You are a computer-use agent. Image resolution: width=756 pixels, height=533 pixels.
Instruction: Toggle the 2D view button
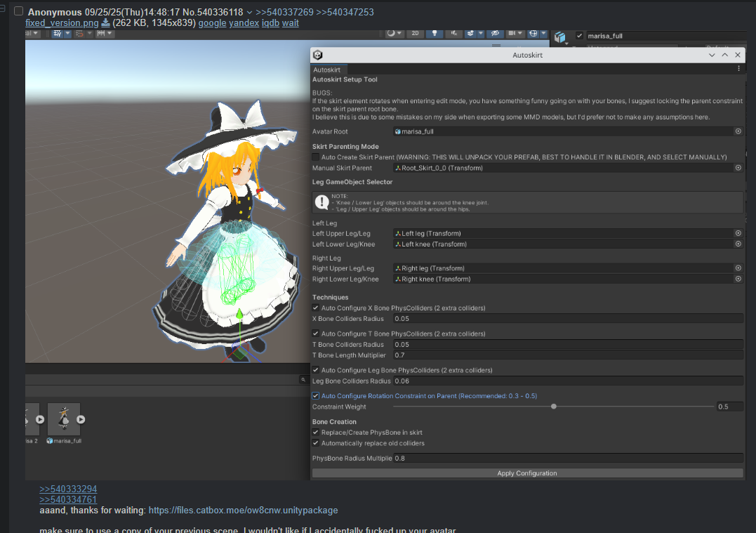pos(415,33)
